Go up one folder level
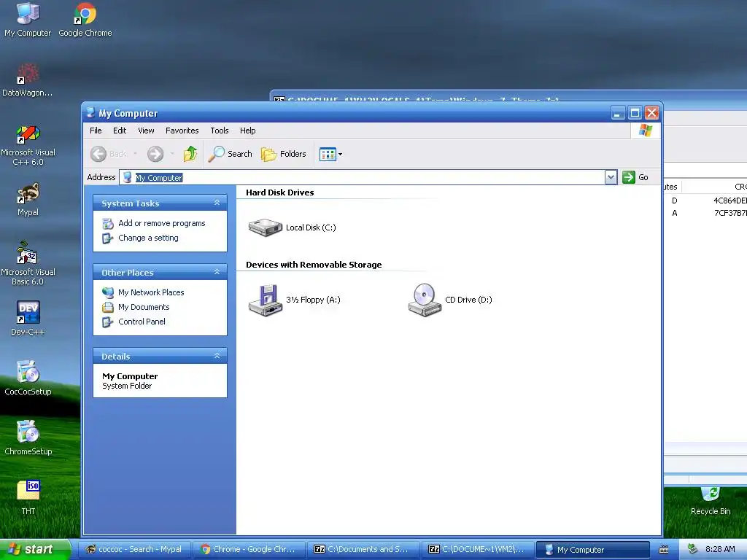This screenshot has height=560, width=747. pyautogui.click(x=190, y=154)
